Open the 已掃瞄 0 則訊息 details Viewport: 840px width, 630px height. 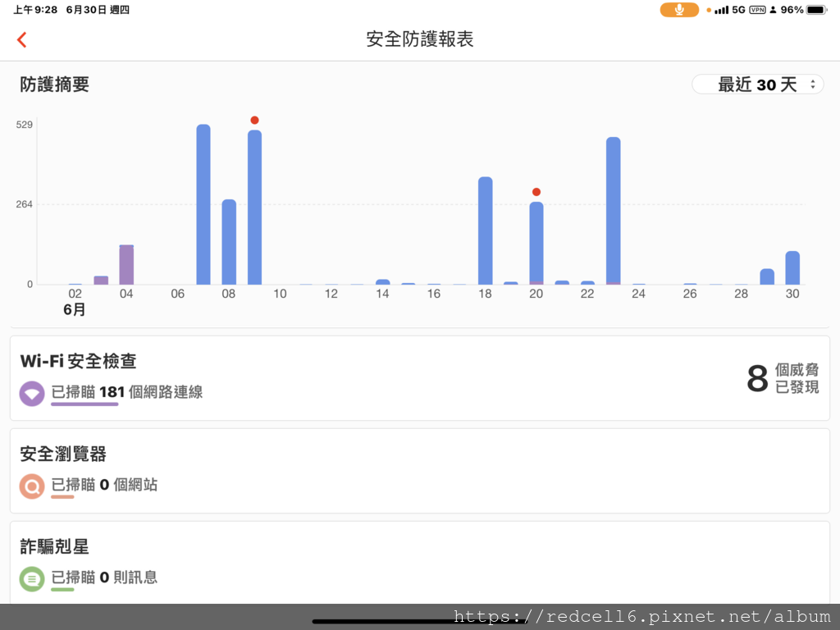click(104, 577)
